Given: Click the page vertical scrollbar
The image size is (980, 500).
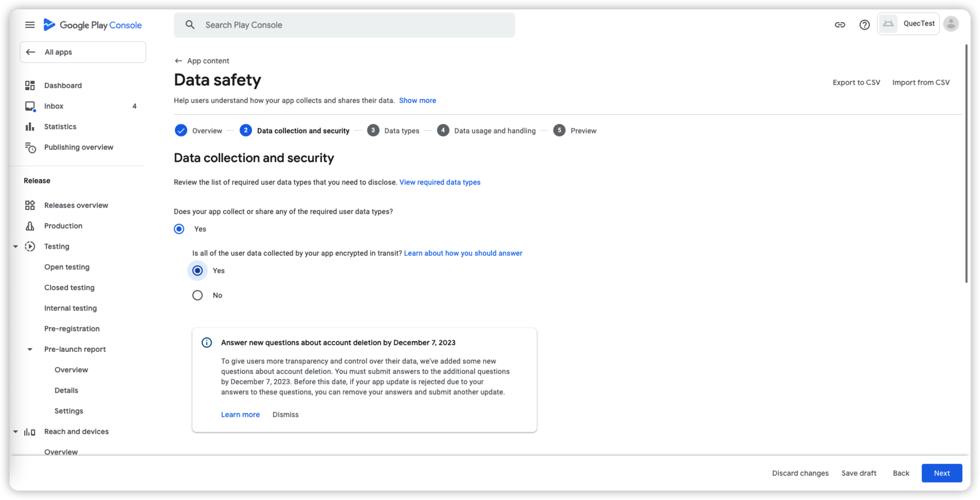Looking at the screenshot, I should tap(966, 164).
